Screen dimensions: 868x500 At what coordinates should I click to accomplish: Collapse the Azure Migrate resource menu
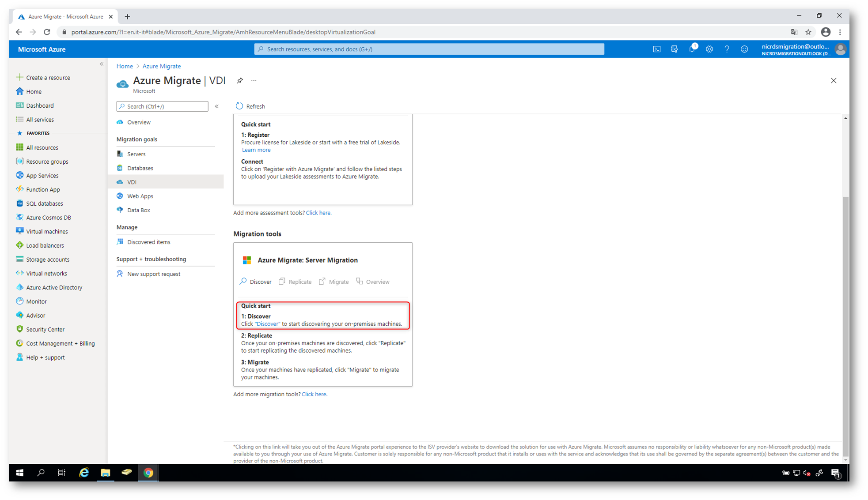[217, 106]
